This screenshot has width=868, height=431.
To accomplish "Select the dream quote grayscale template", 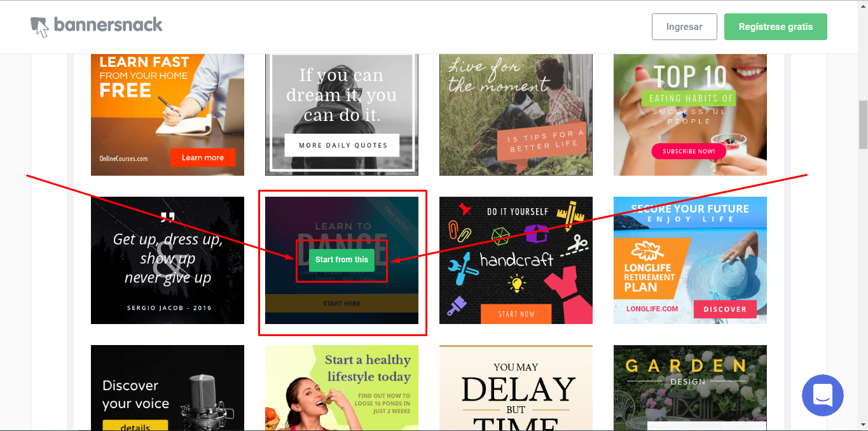I will [341, 115].
